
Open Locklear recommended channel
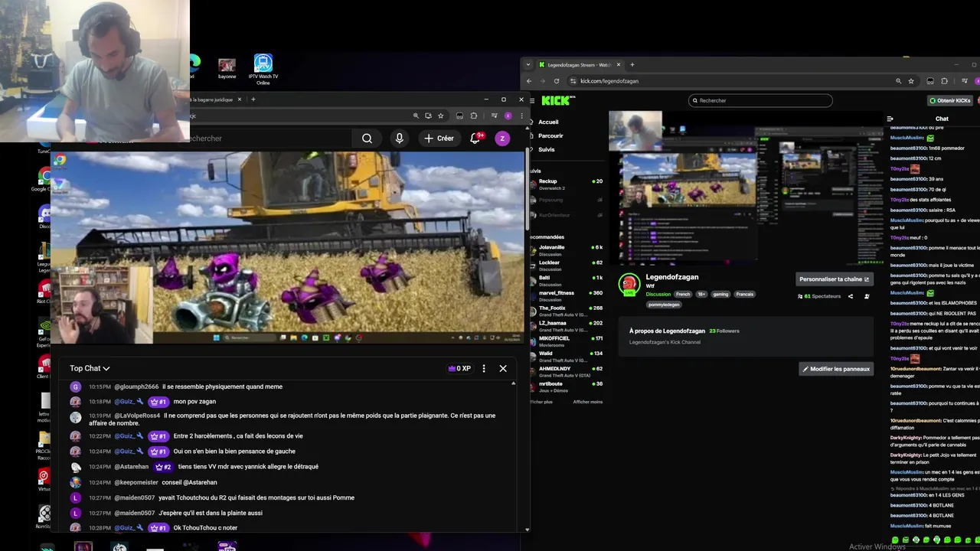point(567,266)
